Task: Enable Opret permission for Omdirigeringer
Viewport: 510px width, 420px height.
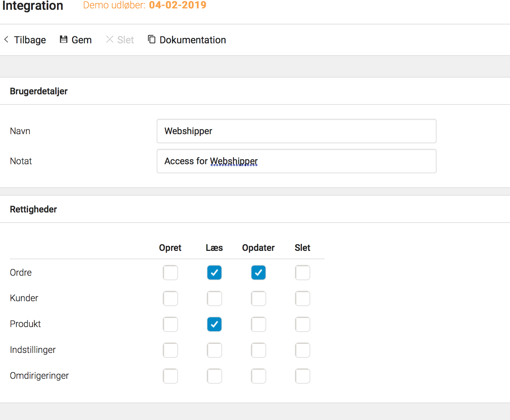Action: click(170, 376)
